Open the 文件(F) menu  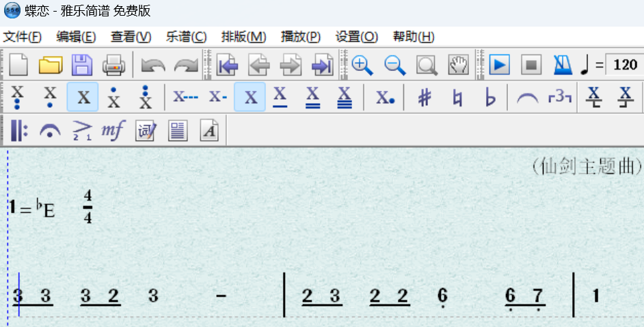[x=22, y=37]
